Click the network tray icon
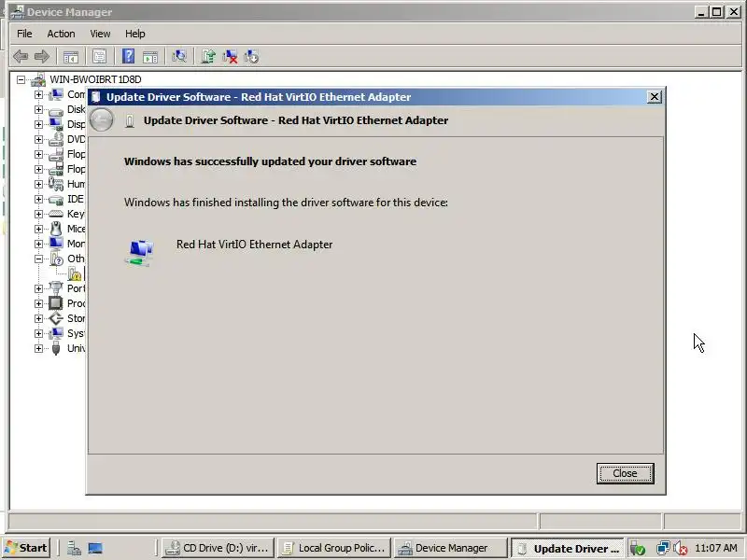The width and height of the screenshot is (747, 560). click(663, 549)
